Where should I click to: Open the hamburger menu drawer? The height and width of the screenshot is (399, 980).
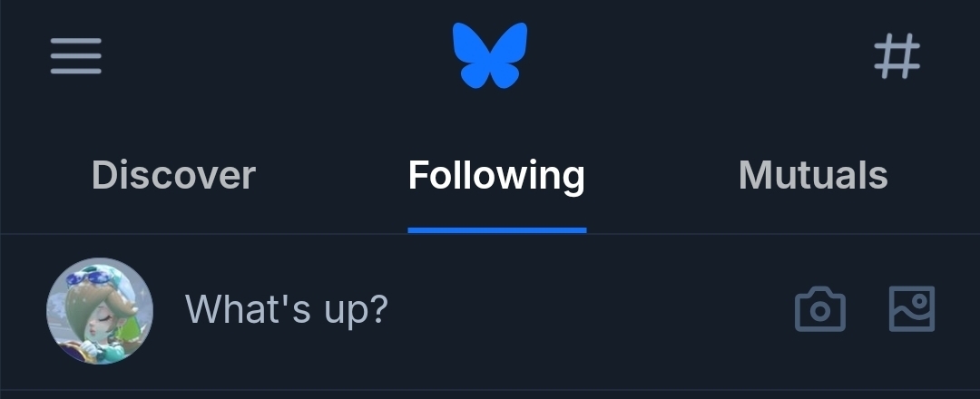pos(75,56)
